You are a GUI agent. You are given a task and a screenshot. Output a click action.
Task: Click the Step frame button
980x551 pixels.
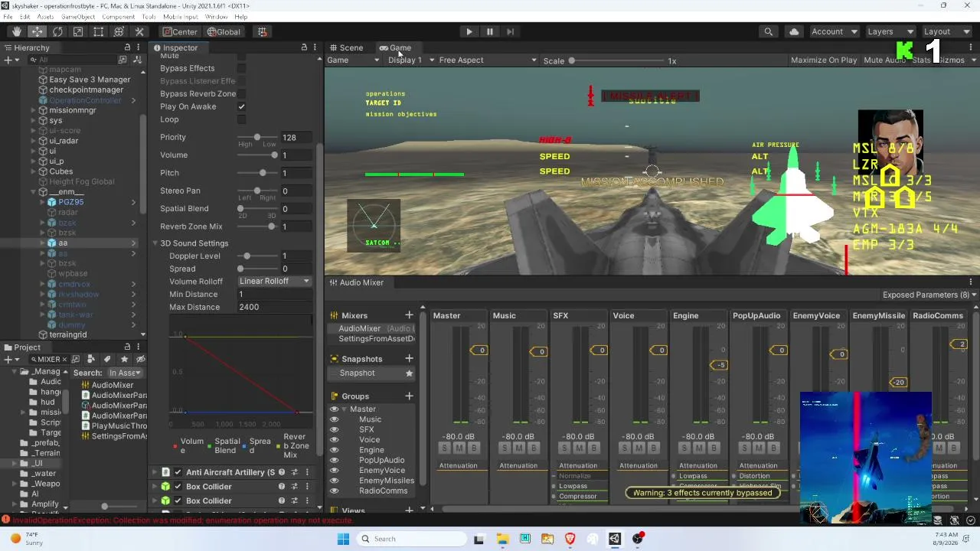511,31
